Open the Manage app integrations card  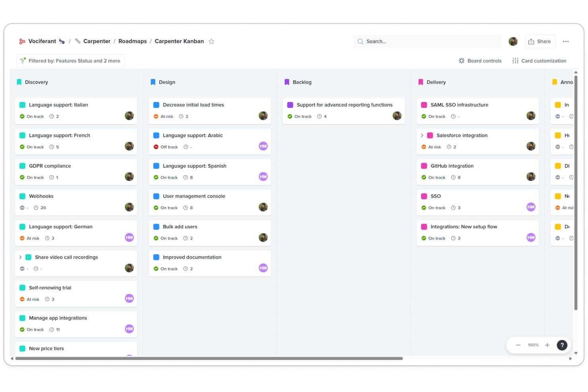click(76, 324)
